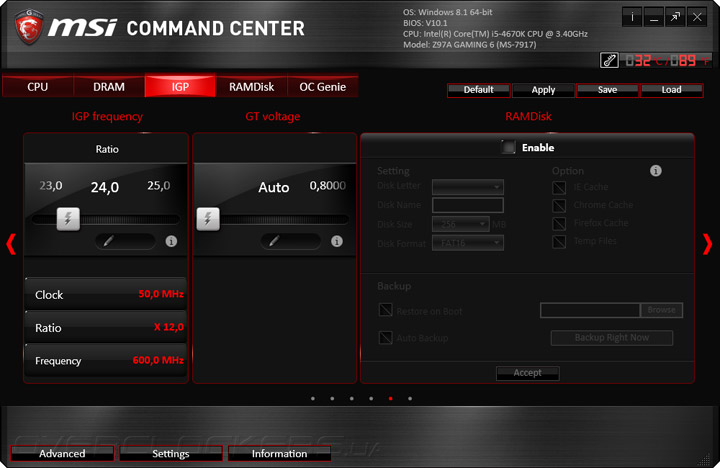Viewport: 720px width, 468px height.
Task: Click the Load profile button
Action: point(672,90)
